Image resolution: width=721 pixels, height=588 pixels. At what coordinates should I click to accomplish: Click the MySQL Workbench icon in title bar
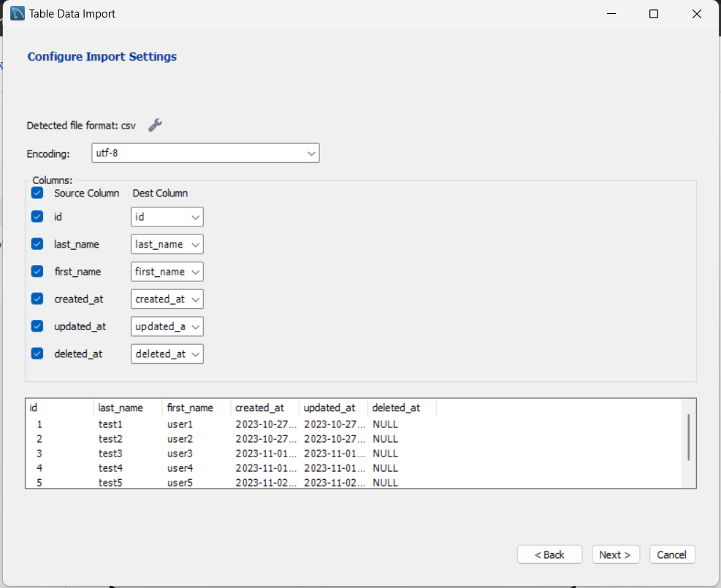[x=18, y=13]
